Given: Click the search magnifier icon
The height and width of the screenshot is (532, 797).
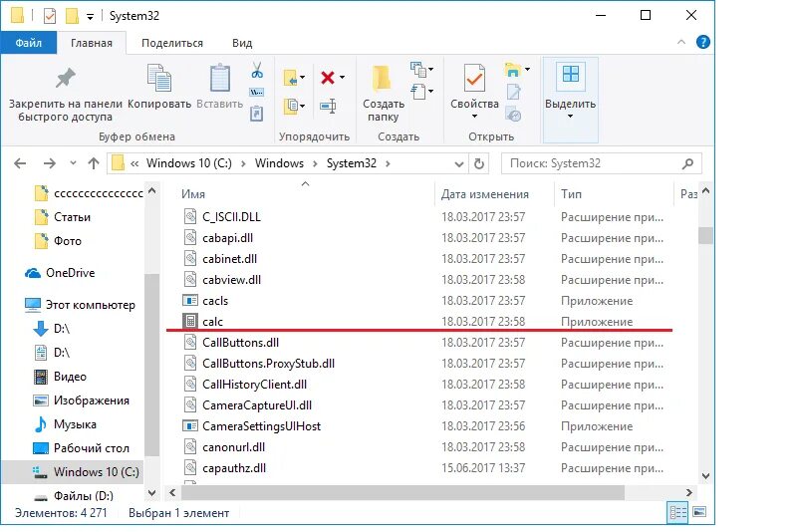Looking at the screenshot, I should pyautogui.click(x=687, y=163).
